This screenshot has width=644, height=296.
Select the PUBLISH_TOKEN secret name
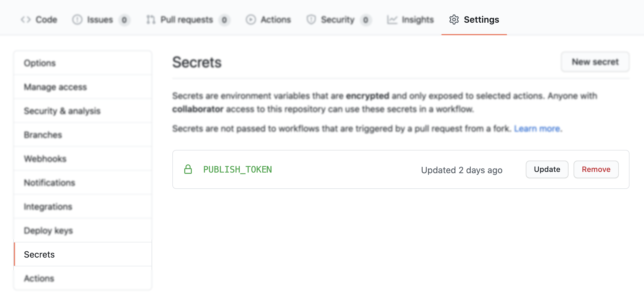pos(238,169)
